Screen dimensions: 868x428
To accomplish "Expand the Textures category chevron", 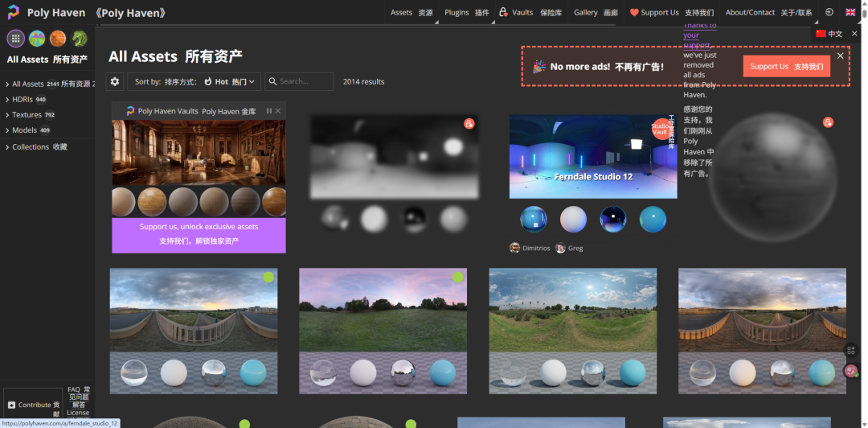I will pyautogui.click(x=7, y=115).
